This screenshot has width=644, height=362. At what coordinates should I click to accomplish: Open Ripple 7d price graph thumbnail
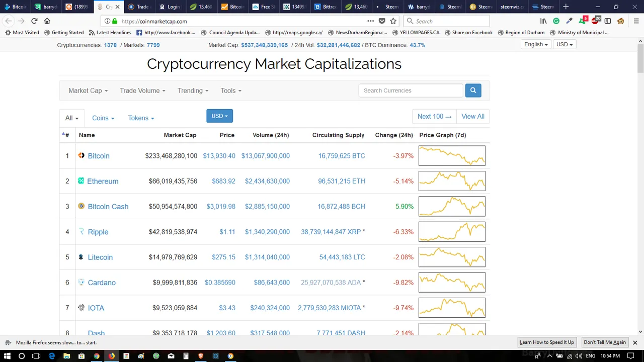(452, 232)
